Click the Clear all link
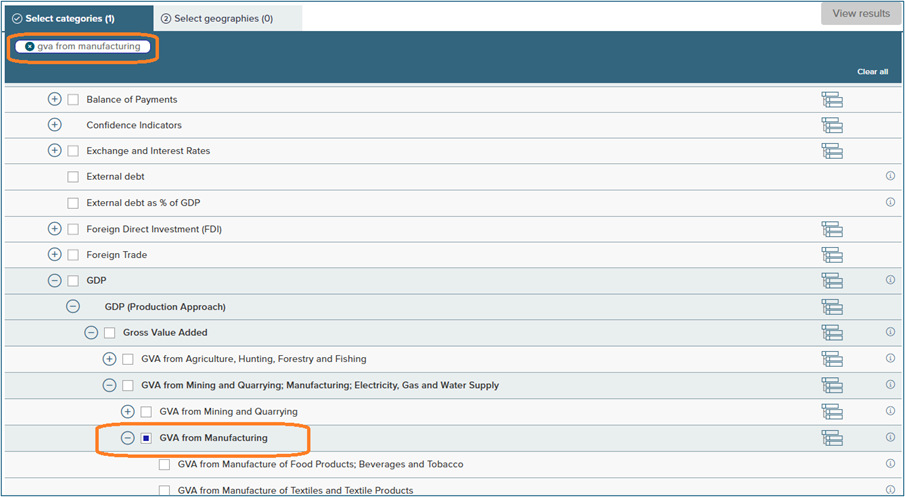 (873, 72)
